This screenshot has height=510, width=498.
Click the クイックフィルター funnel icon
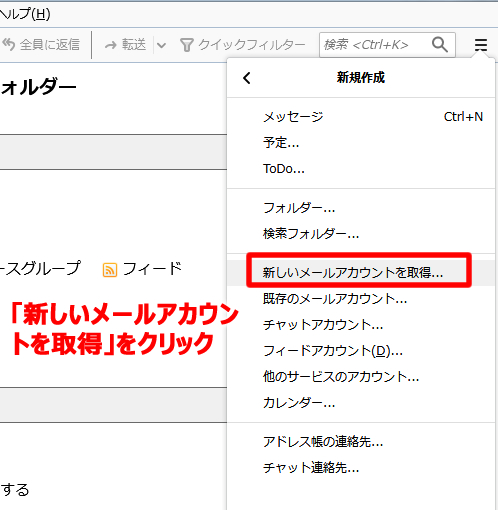186,45
